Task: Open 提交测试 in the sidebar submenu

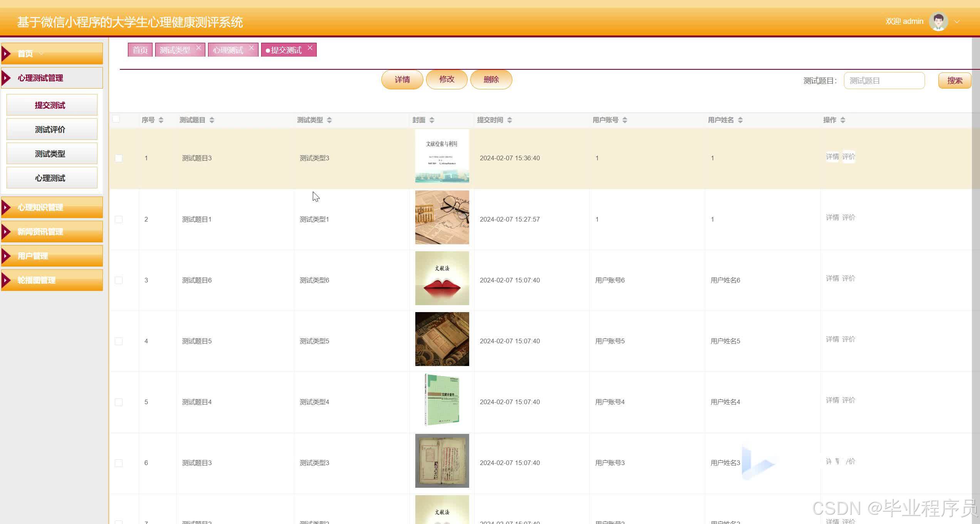Action: click(x=52, y=105)
